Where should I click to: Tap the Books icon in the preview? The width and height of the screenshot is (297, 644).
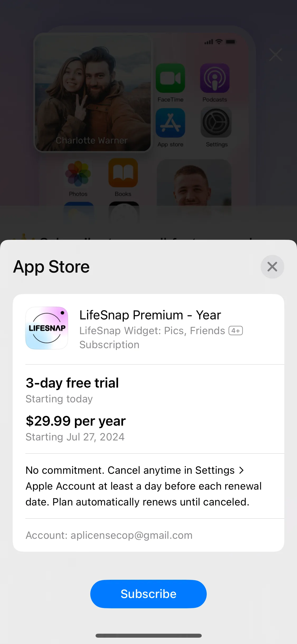pos(123,173)
